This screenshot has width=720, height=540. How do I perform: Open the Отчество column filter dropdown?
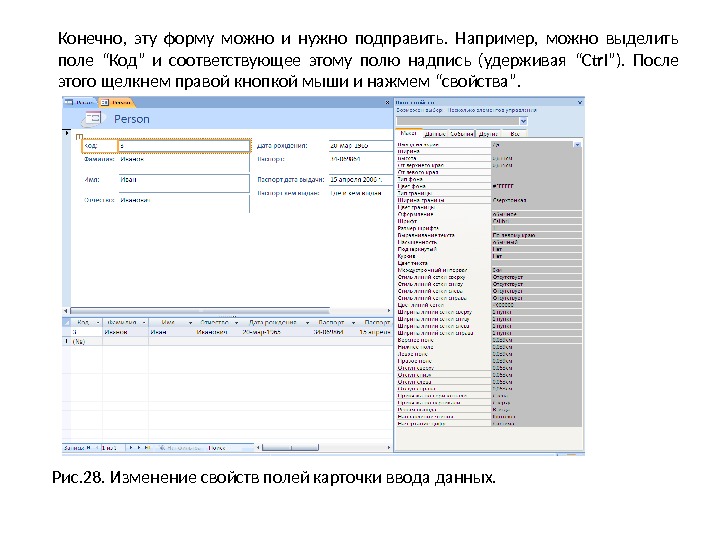point(236,322)
